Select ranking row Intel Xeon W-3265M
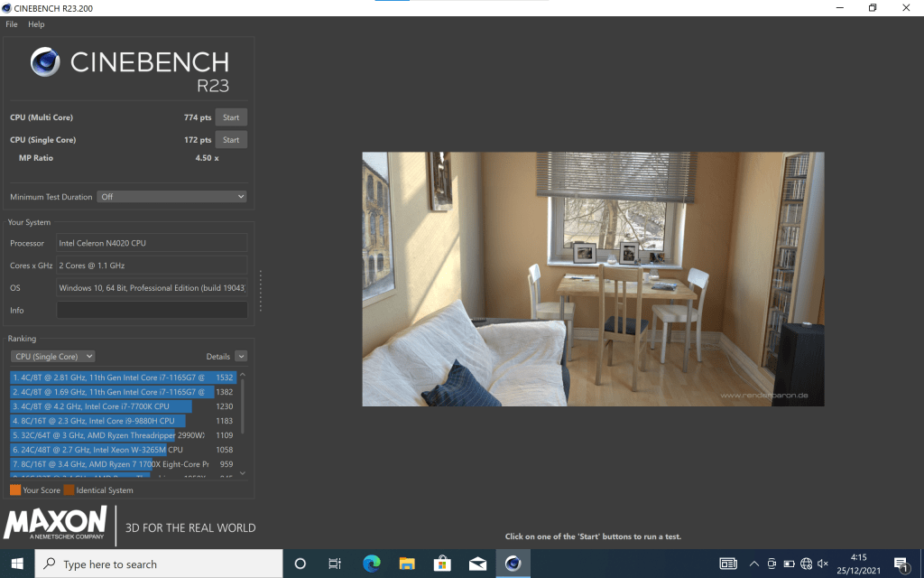The image size is (924, 578). tap(123, 450)
